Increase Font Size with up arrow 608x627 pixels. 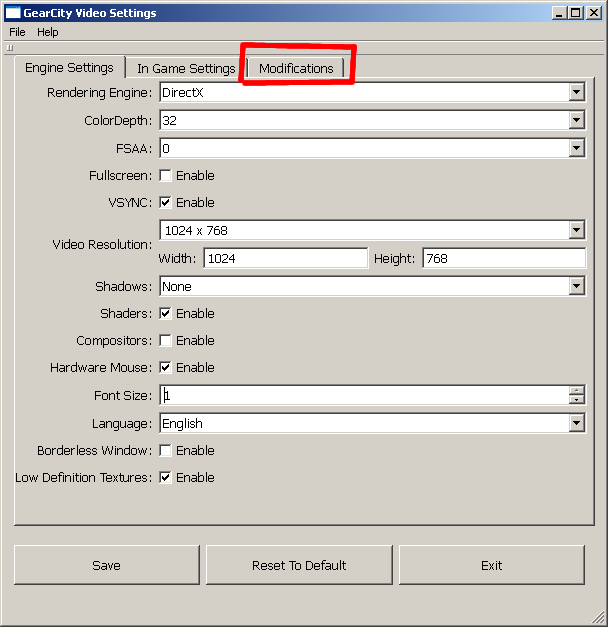[576, 391]
